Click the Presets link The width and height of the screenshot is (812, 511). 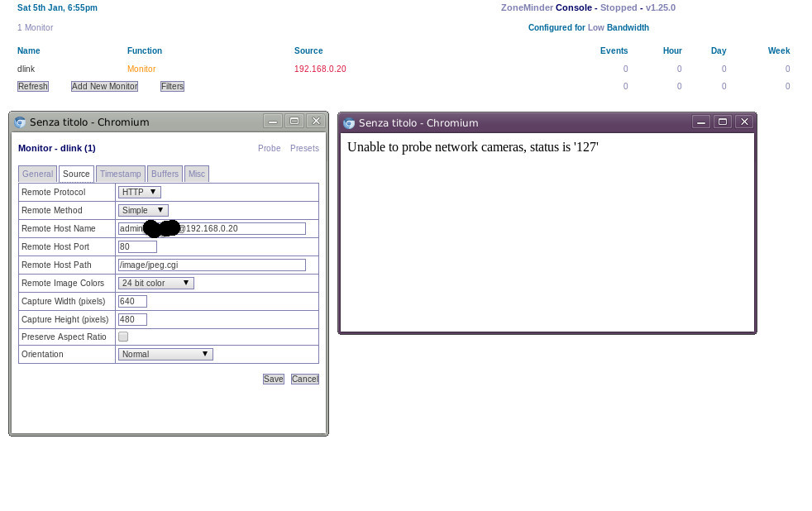304,148
